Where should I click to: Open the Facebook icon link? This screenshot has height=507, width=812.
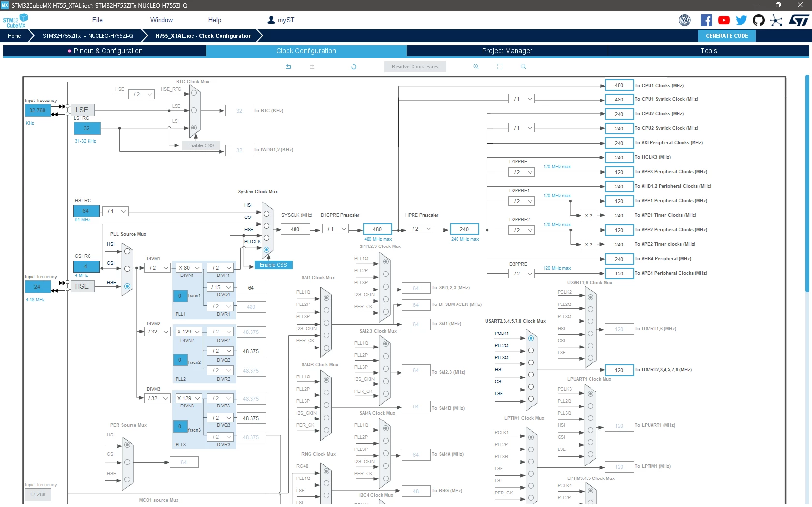pos(706,20)
